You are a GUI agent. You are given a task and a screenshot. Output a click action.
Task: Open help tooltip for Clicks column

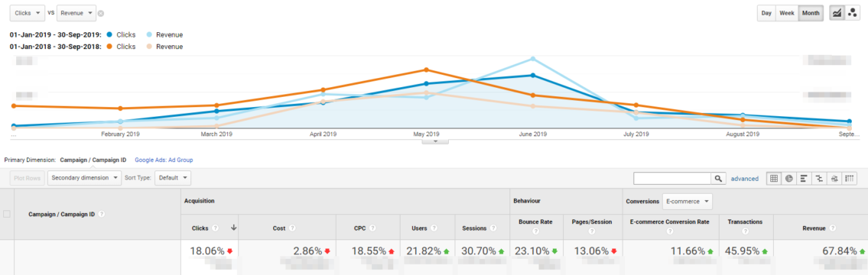pos(216,228)
